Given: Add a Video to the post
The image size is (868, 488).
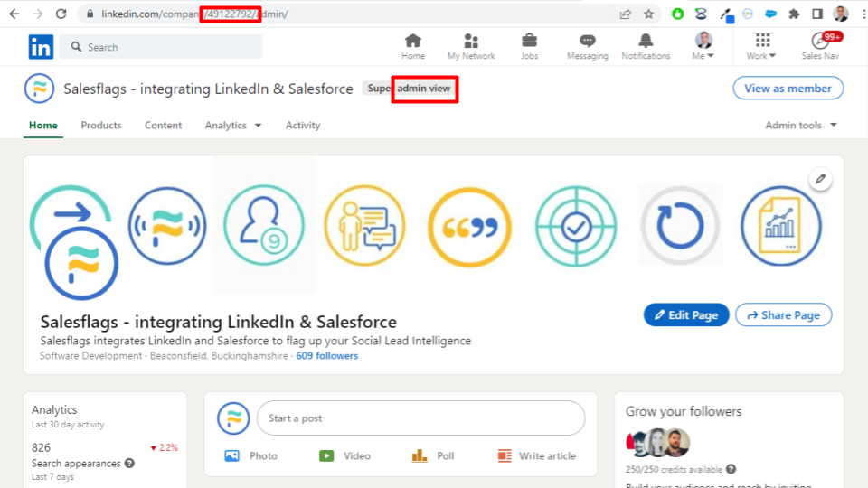Looking at the screenshot, I should coord(344,455).
